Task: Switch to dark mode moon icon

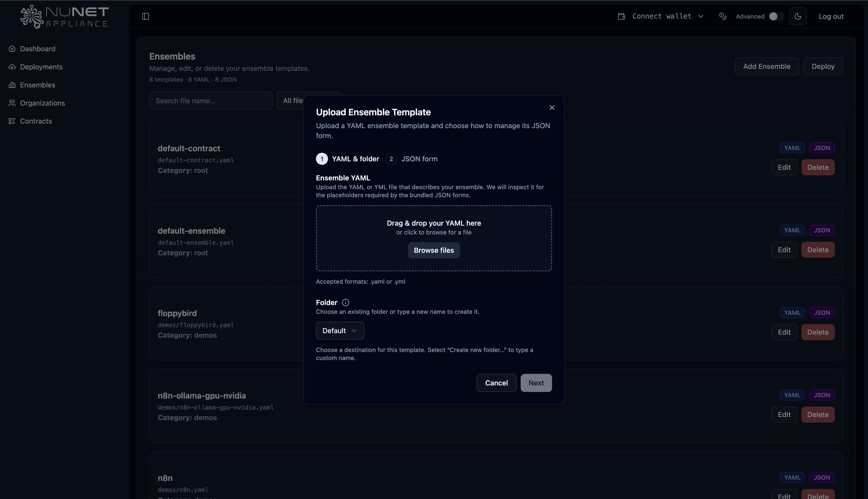Action: [798, 16]
